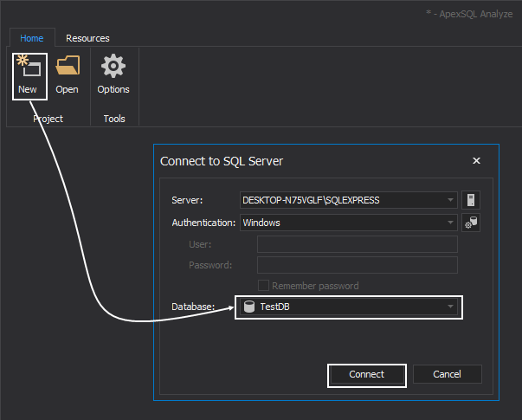Toggle the Remember password checkbox
The width and height of the screenshot is (522, 420).
pyautogui.click(x=264, y=286)
